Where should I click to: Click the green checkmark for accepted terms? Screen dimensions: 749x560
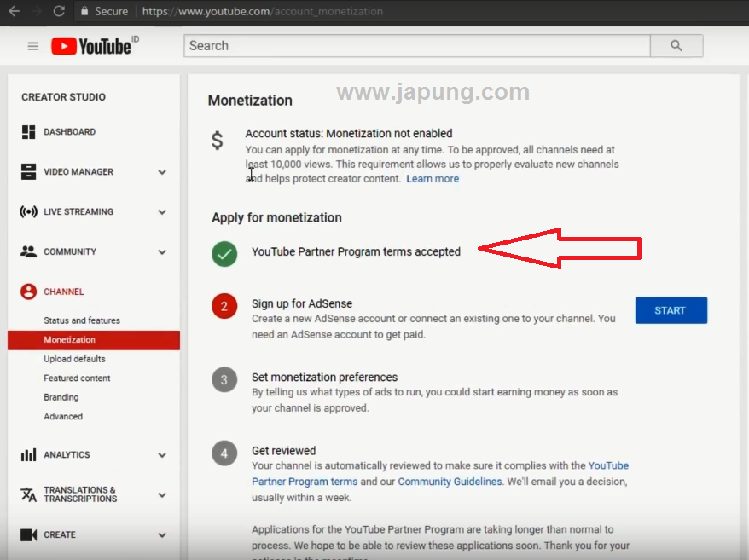[224, 254]
